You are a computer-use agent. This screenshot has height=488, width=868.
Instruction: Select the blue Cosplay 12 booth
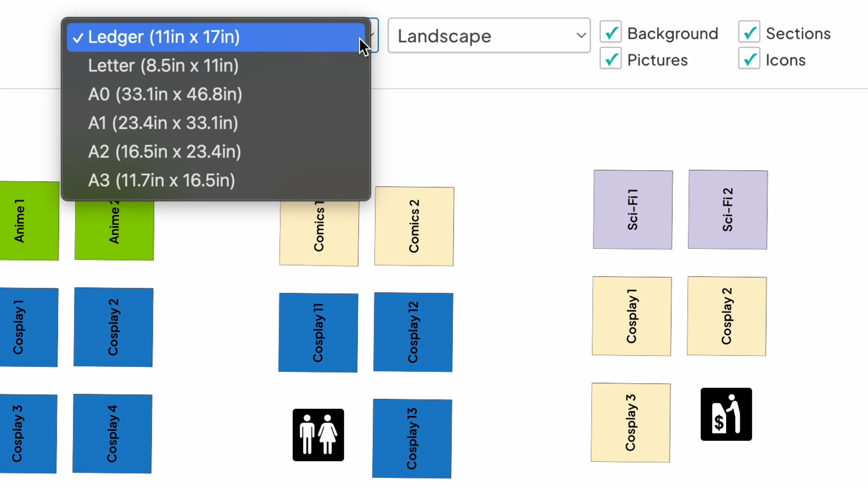tap(413, 332)
